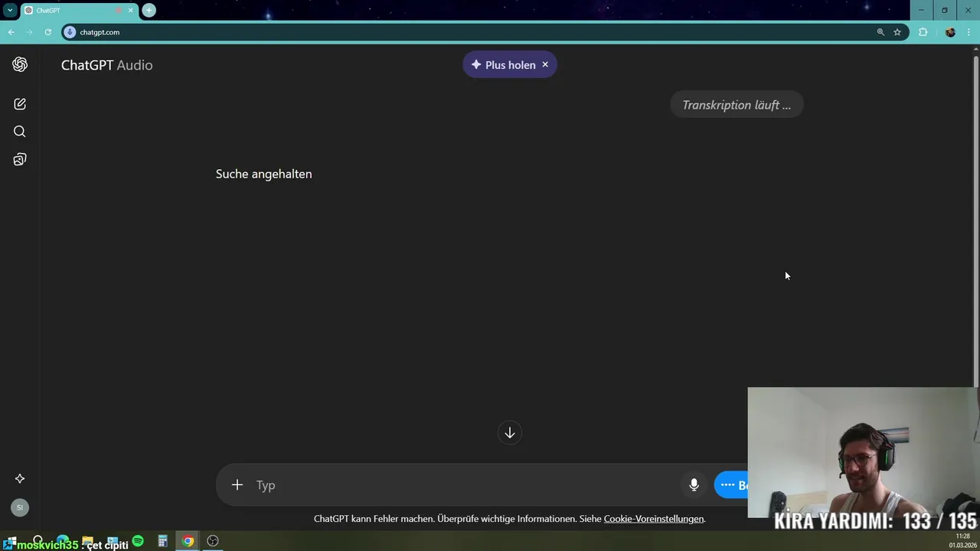Restore down the Chrome window

944,10
